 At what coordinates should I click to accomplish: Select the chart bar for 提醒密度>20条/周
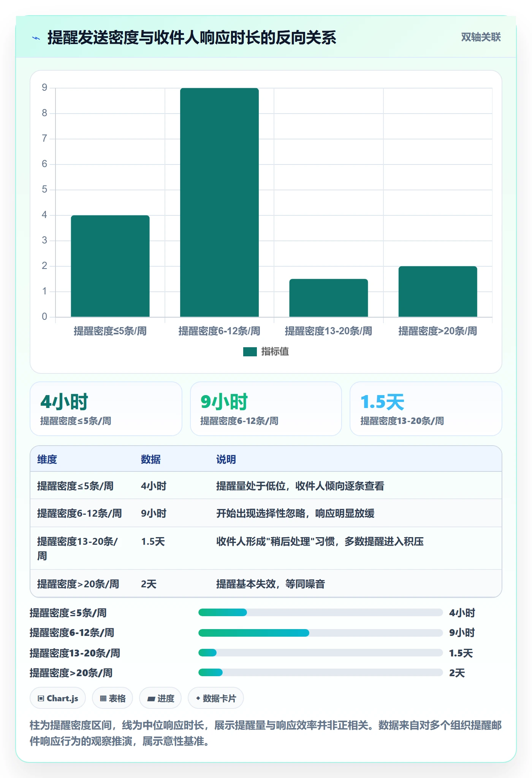[438, 291]
